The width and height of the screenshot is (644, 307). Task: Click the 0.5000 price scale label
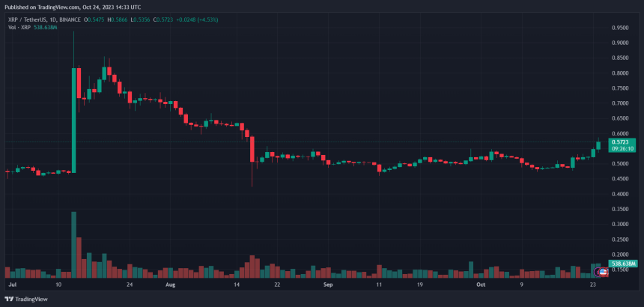click(x=620, y=163)
